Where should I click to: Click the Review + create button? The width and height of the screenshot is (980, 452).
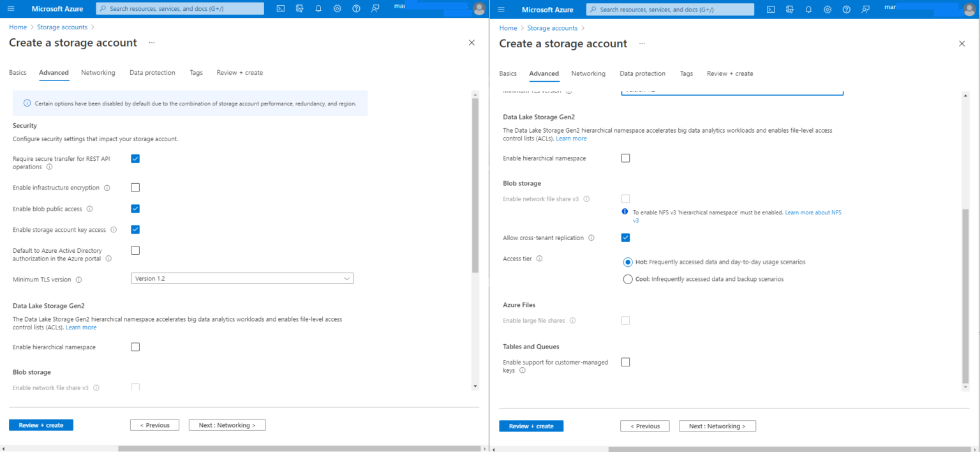click(x=41, y=425)
